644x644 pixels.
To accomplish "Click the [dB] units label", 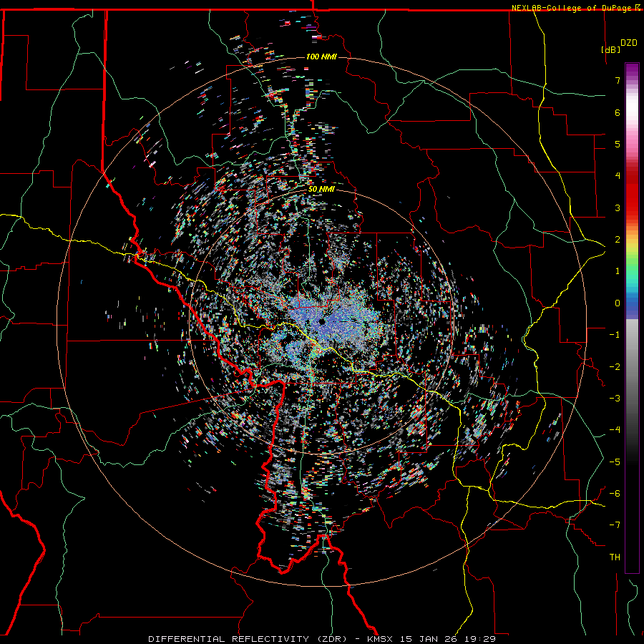I will tap(611, 49).
